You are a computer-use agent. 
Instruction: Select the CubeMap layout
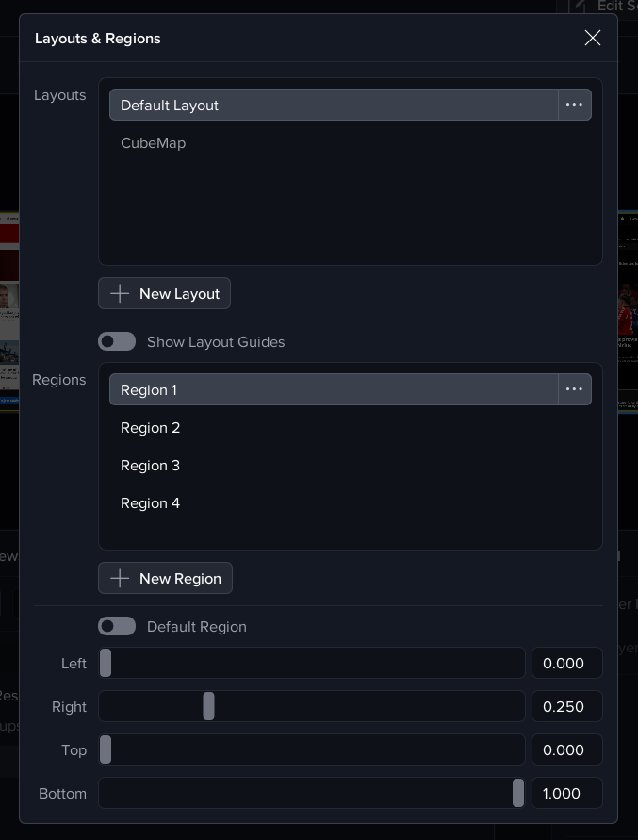(154, 143)
